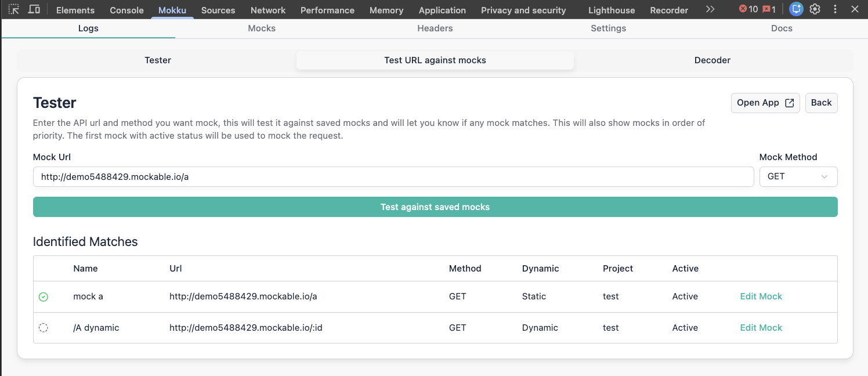868x376 pixels.
Task: Open the DevTools settings gear
Action: (x=815, y=9)
